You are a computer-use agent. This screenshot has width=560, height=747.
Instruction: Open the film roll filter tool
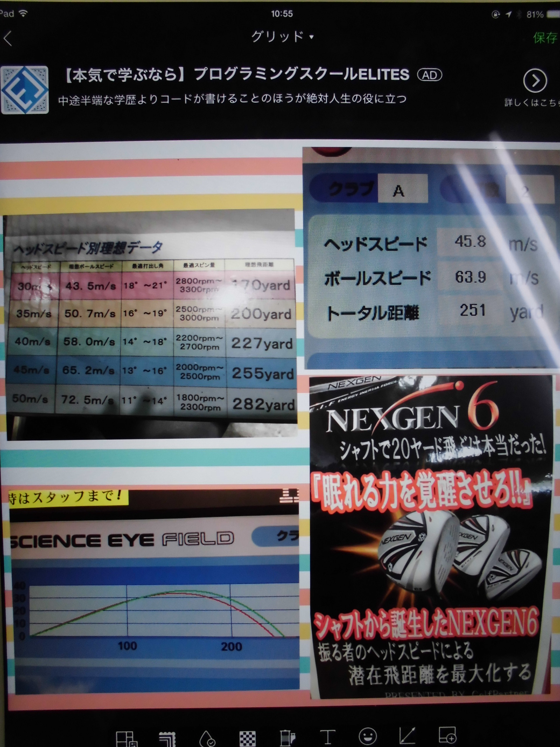tap(288, 739)
